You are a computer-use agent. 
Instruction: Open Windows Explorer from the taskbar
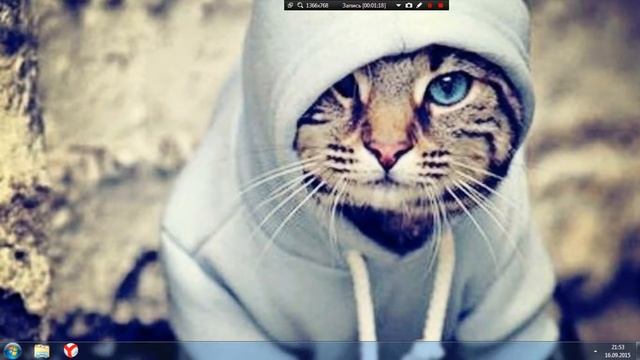[x=42, y=351]
